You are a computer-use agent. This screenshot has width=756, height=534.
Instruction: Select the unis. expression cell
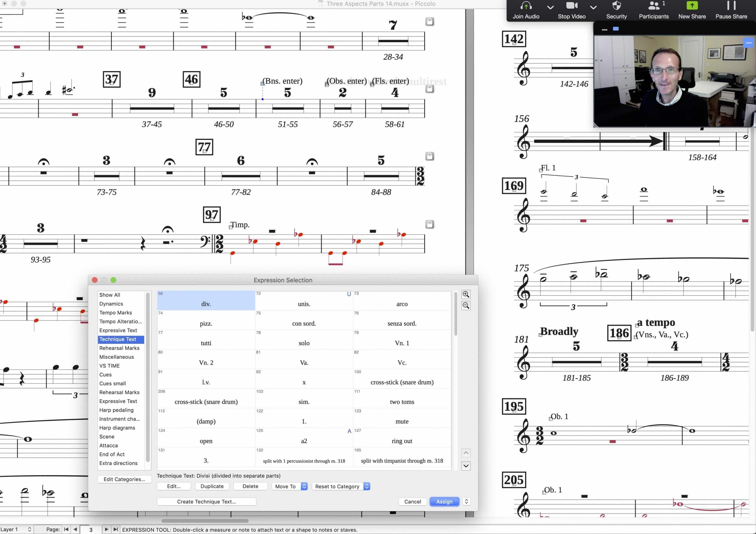point(304,304)
